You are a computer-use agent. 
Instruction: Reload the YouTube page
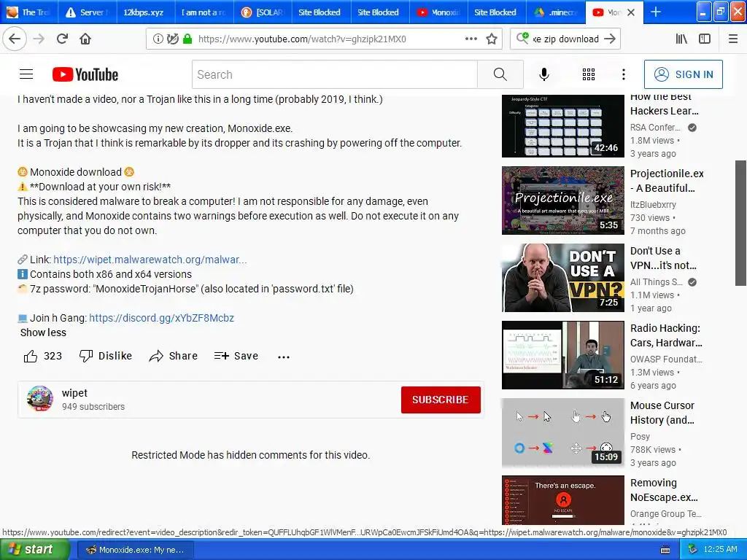(62, 39)
